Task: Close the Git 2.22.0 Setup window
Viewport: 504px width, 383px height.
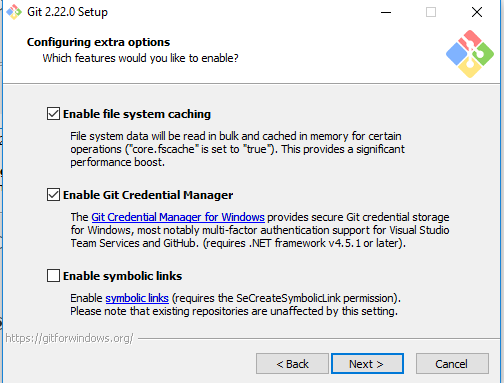Action: coord(477,12)
